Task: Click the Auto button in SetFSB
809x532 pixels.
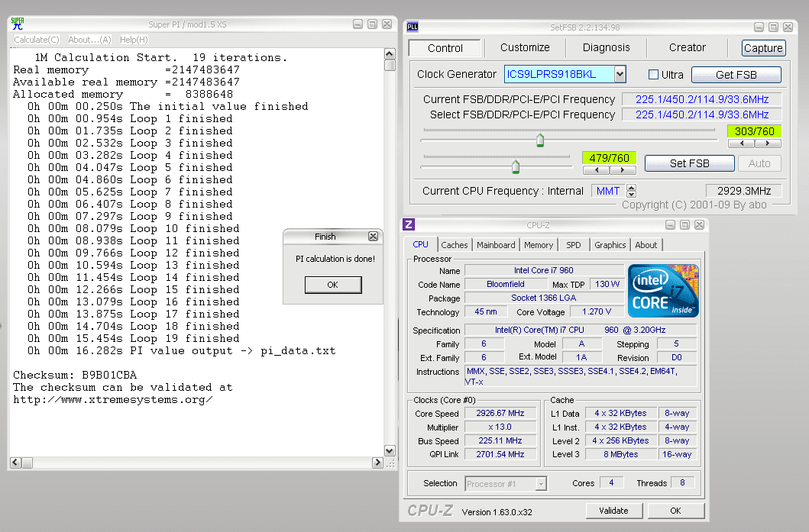Action: coord(759,163)
